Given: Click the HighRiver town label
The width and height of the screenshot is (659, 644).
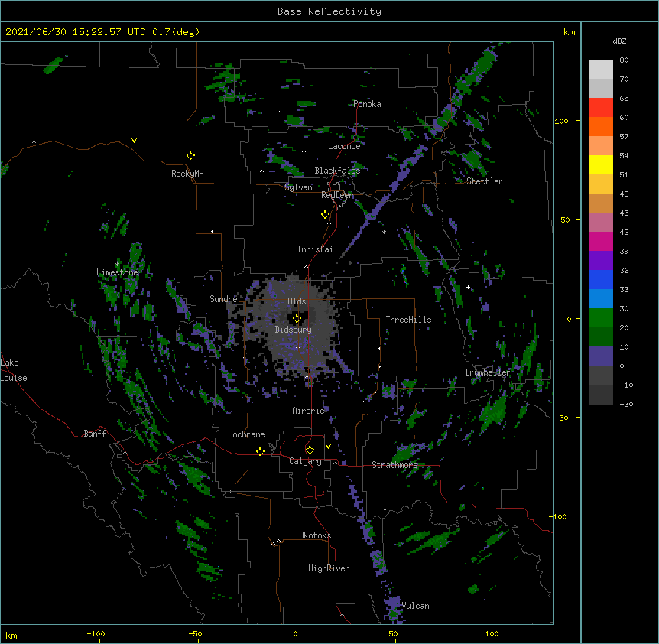Looking at the screenshot, I should [329, 568].
